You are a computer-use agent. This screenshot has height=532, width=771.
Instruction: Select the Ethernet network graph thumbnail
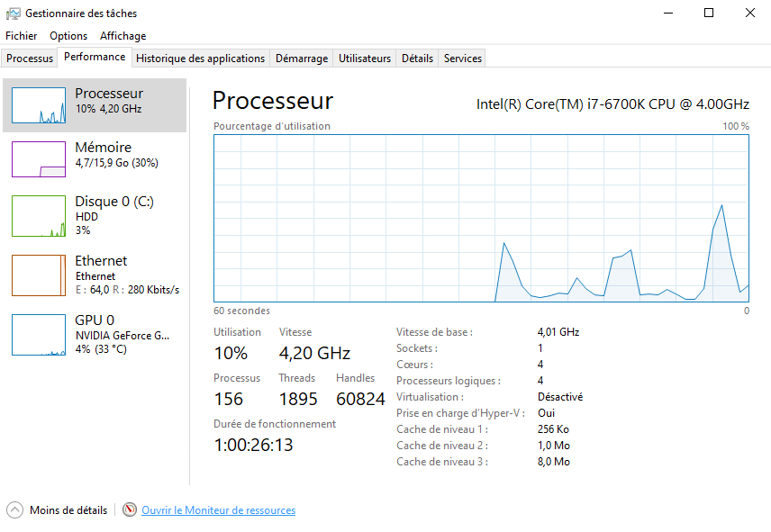tap(39, 275)
